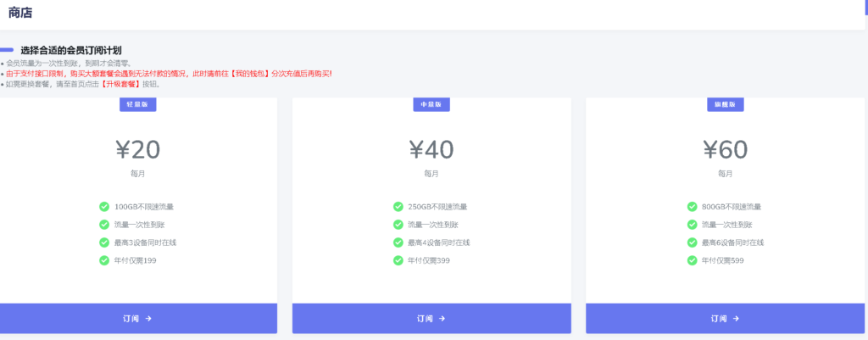Click the 最高3设备同时在线 text
This screenshot has height=340, width=868.
[146, 242]
